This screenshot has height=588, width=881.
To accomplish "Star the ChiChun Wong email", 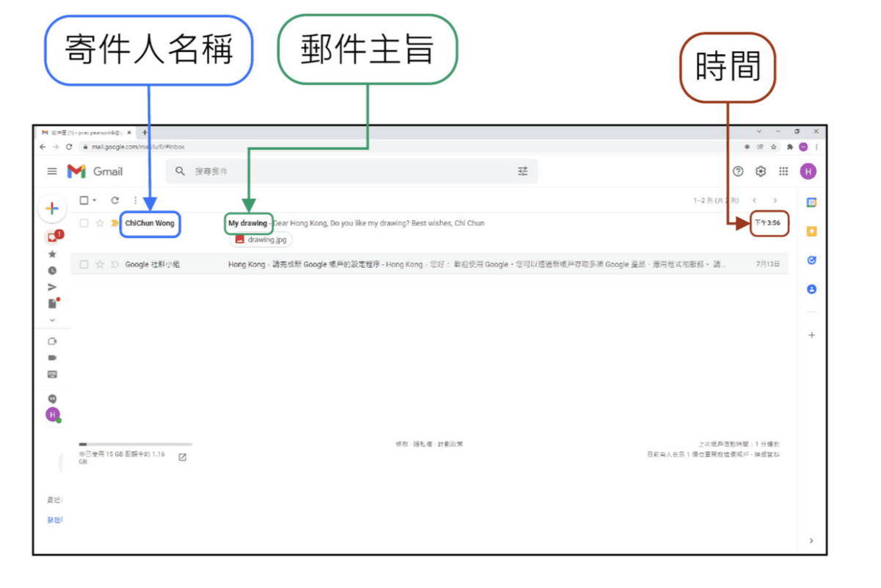I will tap(100, 223).
